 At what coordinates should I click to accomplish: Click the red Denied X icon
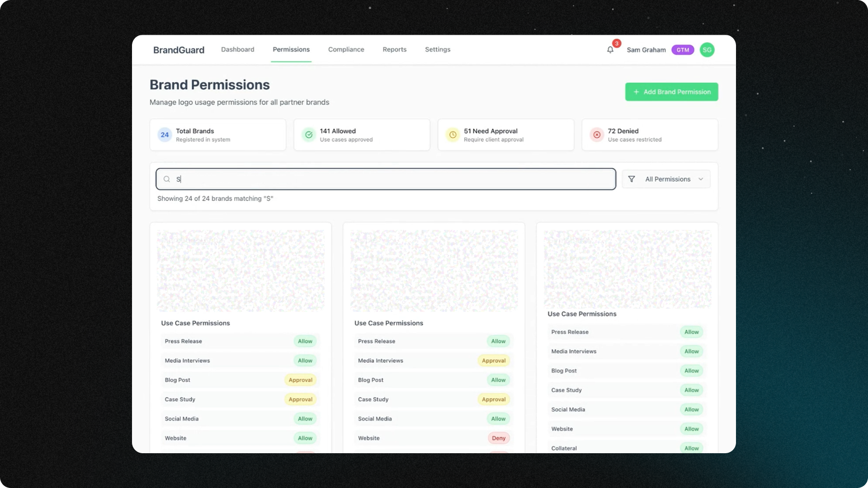597,135
